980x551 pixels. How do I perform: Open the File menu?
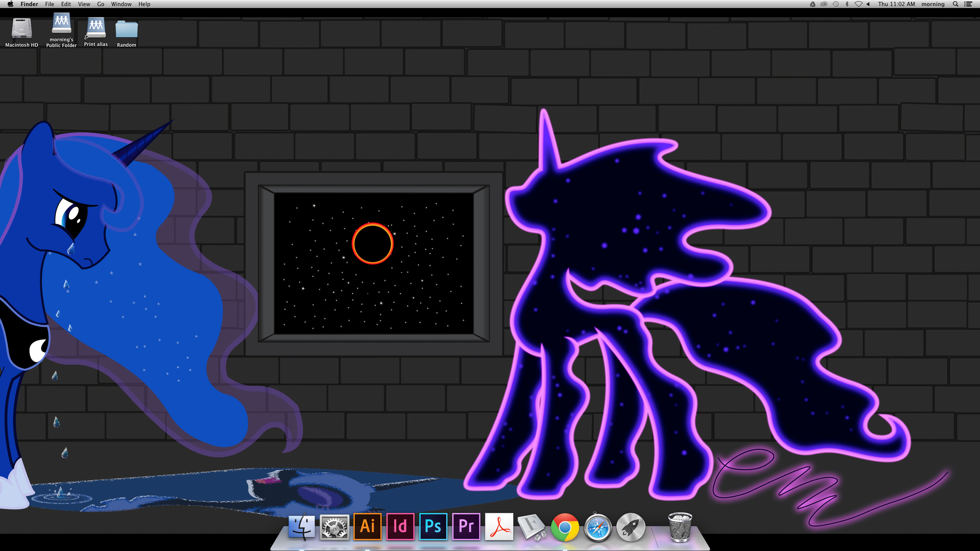(x=49, y=4)
